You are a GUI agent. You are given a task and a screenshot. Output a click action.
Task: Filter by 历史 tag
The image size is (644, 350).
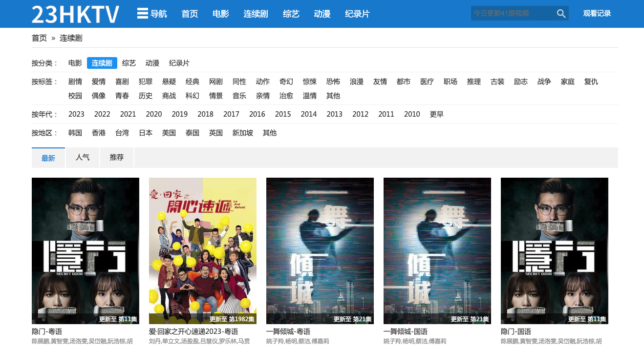coord(146,96)
